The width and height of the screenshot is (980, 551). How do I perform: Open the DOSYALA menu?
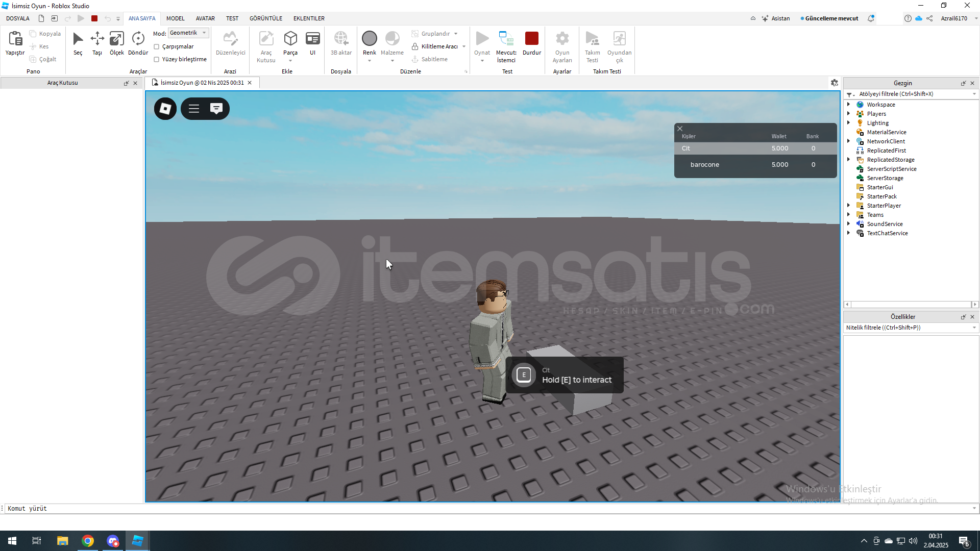coord(18,18)
